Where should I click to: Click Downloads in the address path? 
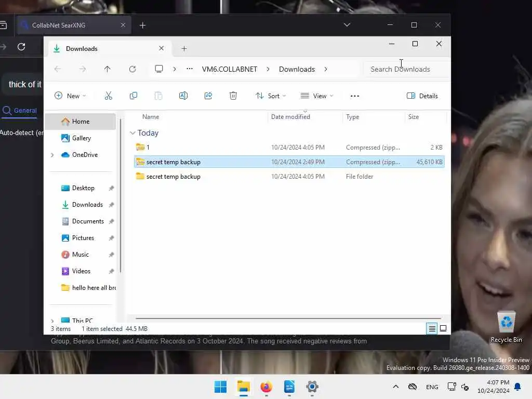coord(297,69)
